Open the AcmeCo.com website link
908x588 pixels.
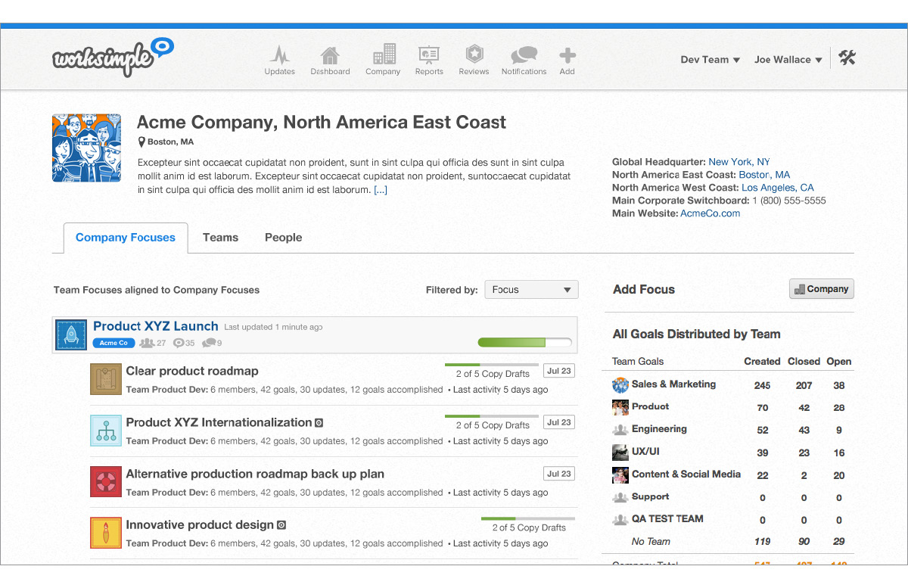tap(710, 213)
